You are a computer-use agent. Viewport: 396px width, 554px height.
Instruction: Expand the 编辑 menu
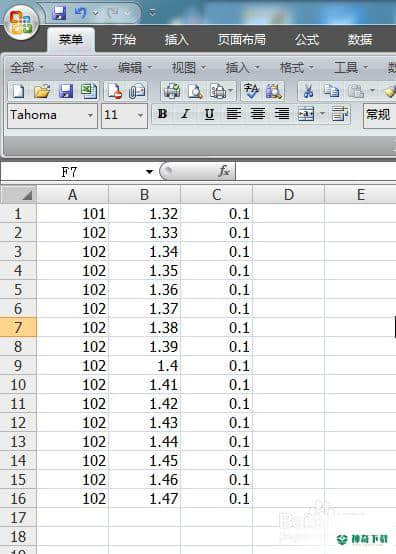click(135, 67)
